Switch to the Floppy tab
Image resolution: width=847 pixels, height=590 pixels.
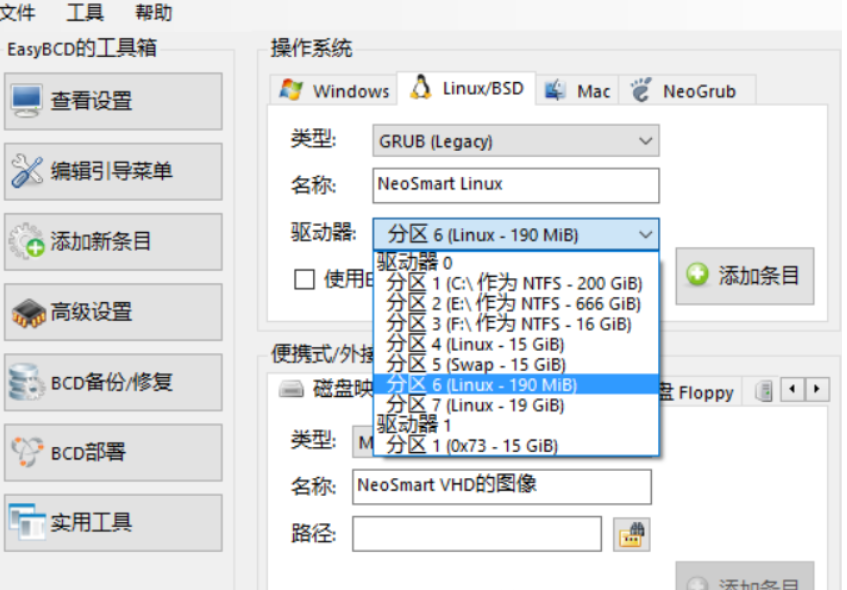[699, 392]
